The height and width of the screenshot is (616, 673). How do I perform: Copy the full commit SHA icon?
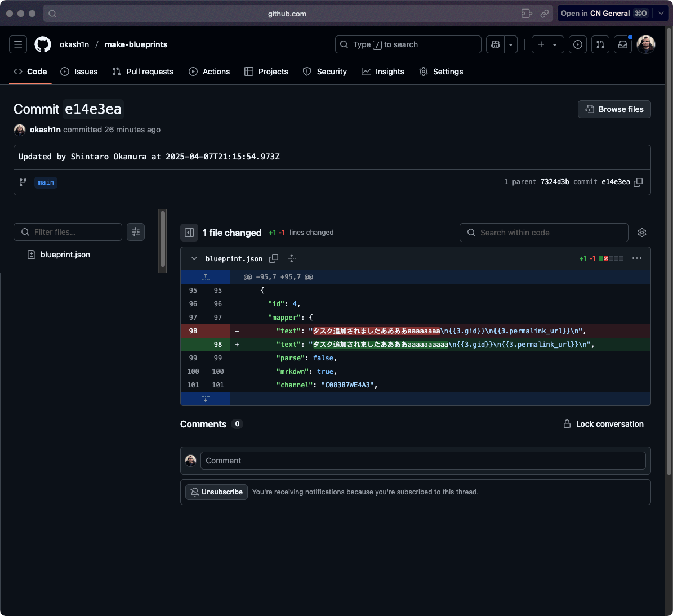[x=638, y=182]
